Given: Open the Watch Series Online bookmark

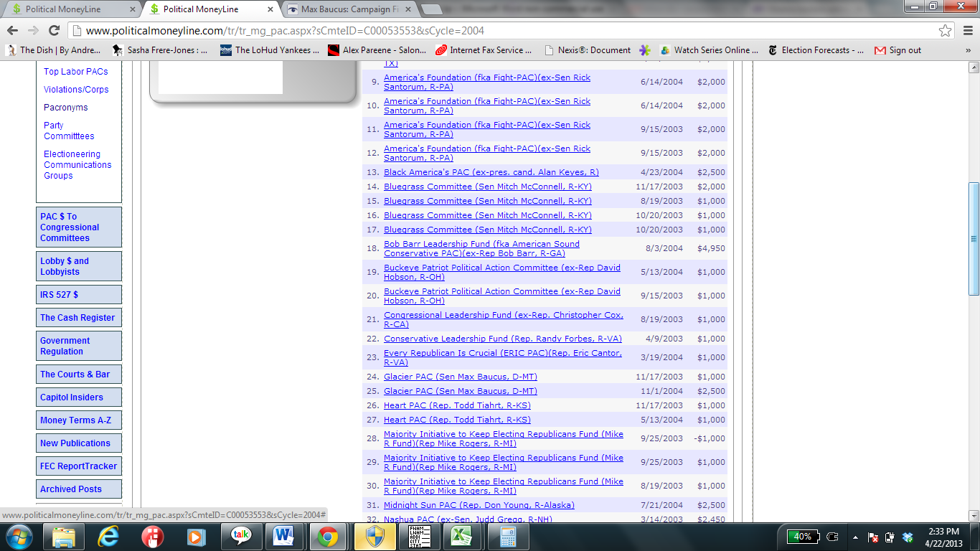Looking at the screenshot, I should [709, 50].
